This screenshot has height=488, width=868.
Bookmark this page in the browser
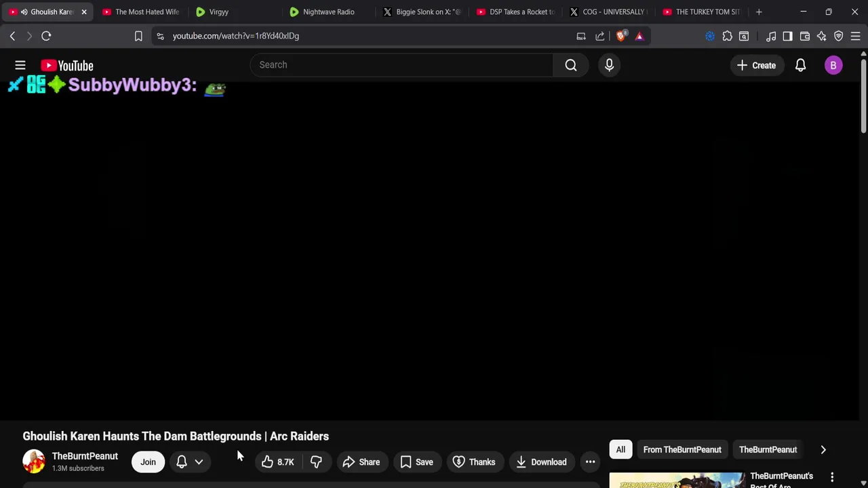[138, 36]
